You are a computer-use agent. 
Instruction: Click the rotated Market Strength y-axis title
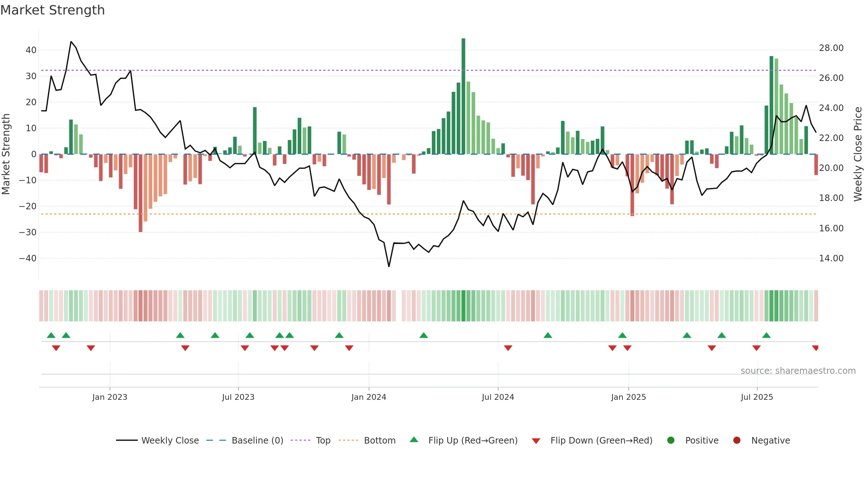coord(6,154)
